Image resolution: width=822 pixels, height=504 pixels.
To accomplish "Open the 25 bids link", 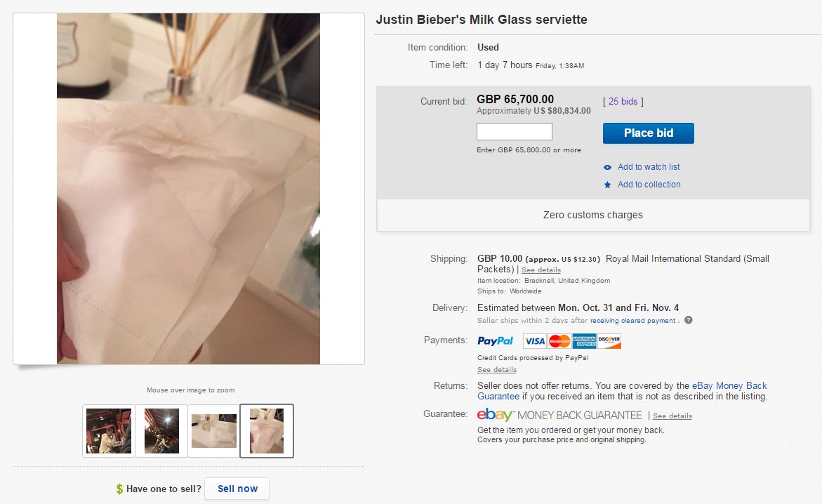I will pos(623,102).
